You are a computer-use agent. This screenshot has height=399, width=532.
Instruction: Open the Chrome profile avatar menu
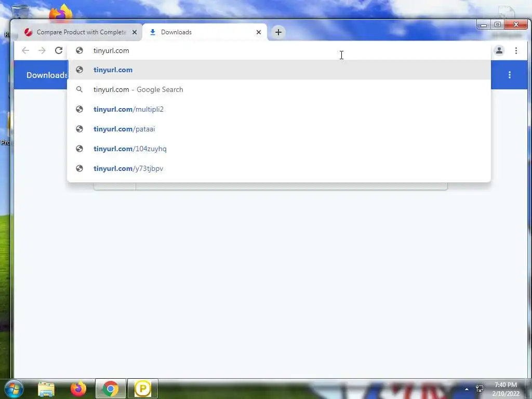499,50
